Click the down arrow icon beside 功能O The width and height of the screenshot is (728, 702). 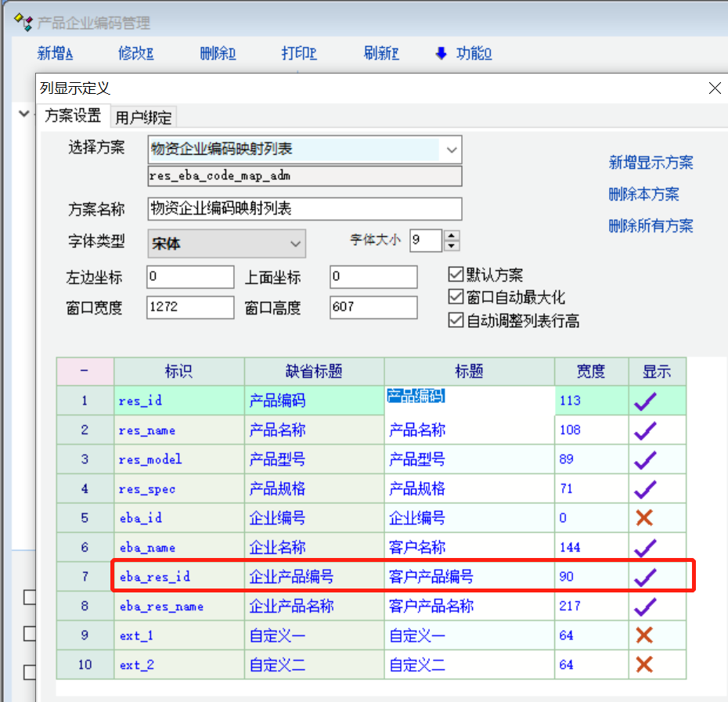tap(441, 53)
